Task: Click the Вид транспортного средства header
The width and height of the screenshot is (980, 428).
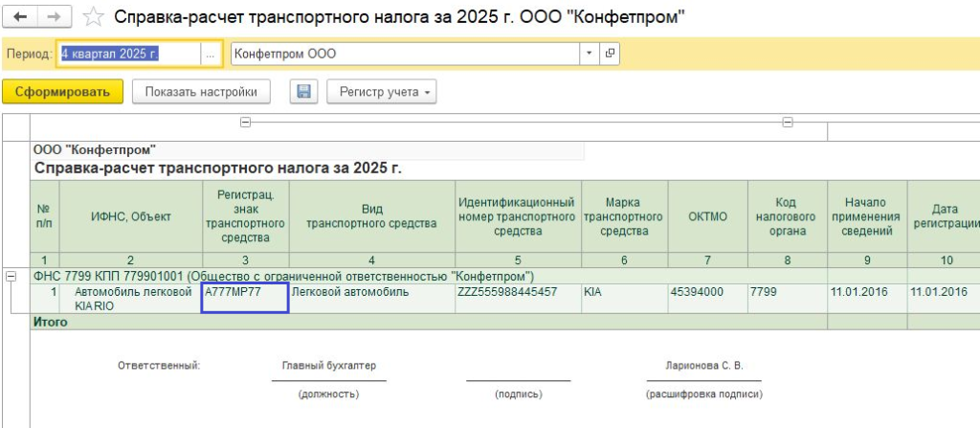Action: [x=372, y=216]
